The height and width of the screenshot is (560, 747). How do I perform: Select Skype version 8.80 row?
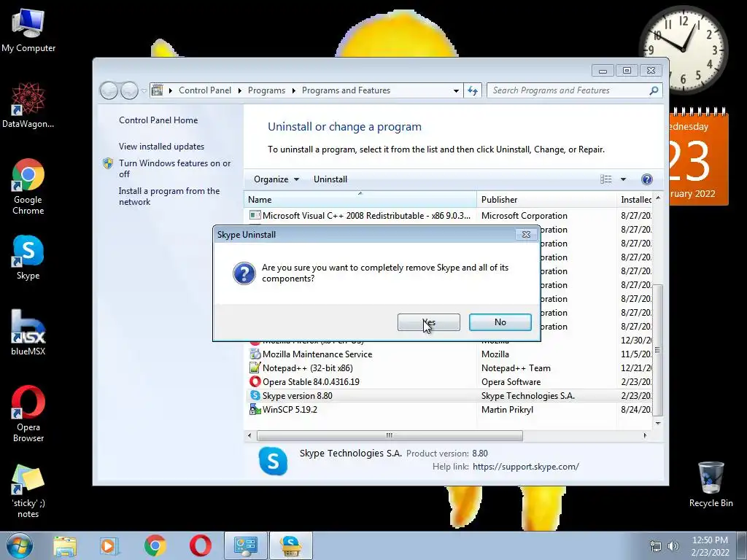tap(449, 396)
